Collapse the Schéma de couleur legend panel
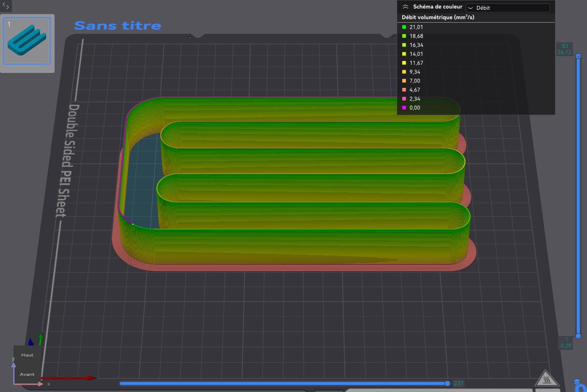The height and width of the screenshot is (392, 587). pos(405,7)
